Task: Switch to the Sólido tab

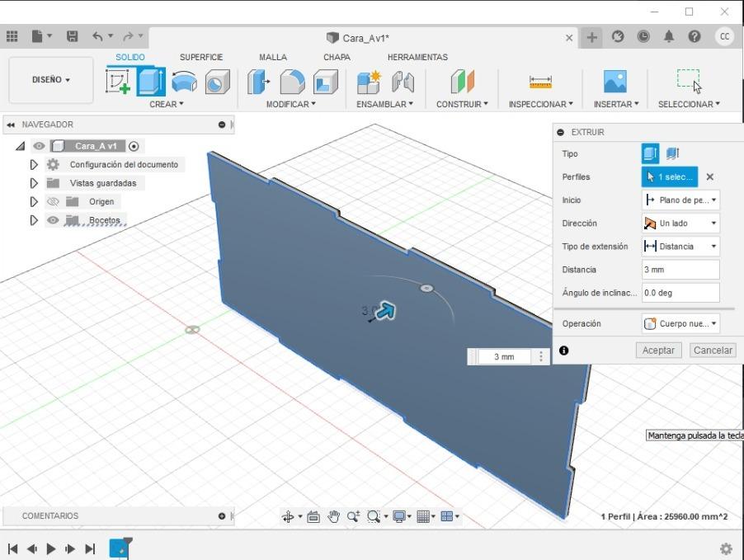Action: [x=130, y=57]
